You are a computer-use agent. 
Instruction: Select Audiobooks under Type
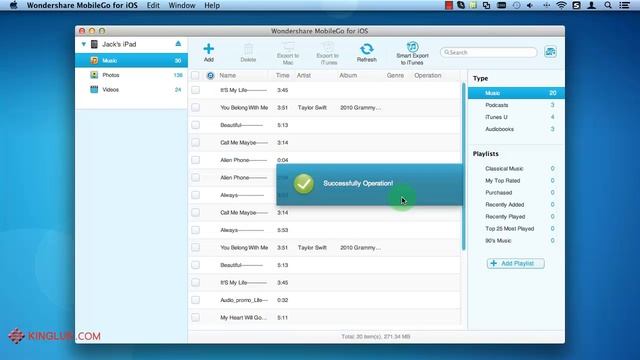point(516,129)
